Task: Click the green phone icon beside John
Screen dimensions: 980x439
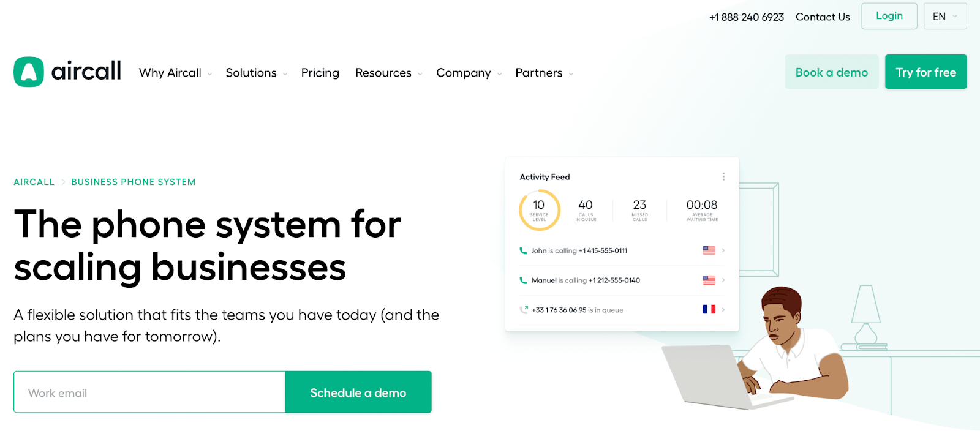Action: pyautogui.click(x=523, y=250)
